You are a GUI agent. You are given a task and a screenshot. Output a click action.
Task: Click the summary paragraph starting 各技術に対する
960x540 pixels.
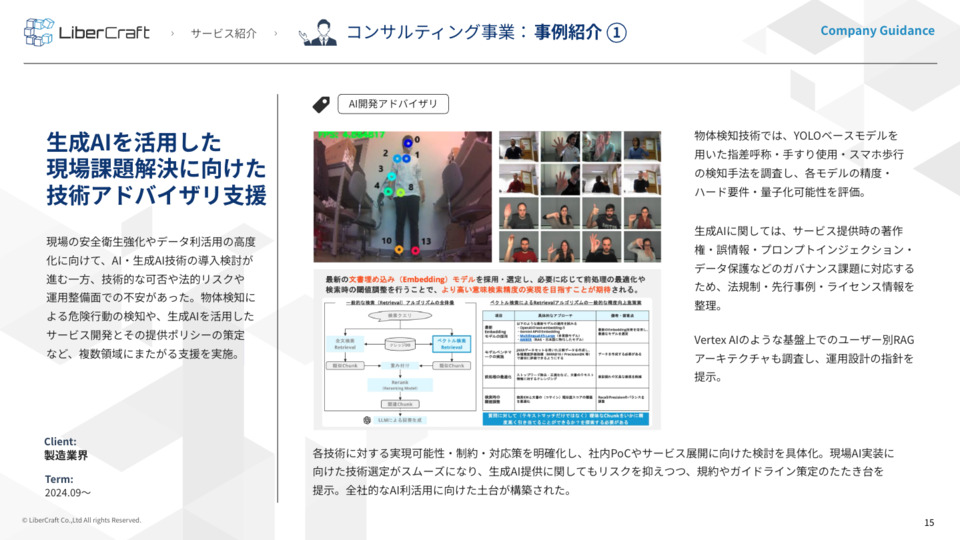[x=603, y=471]
